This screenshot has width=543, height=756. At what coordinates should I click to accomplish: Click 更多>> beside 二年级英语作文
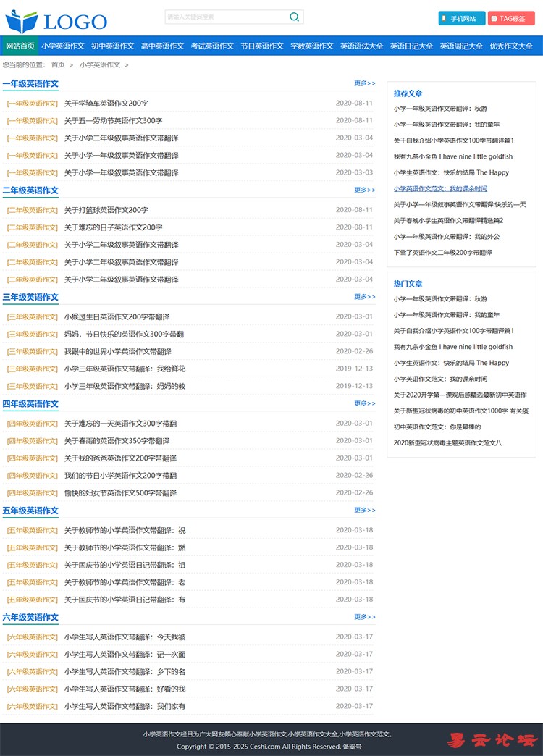pos(365,190)
